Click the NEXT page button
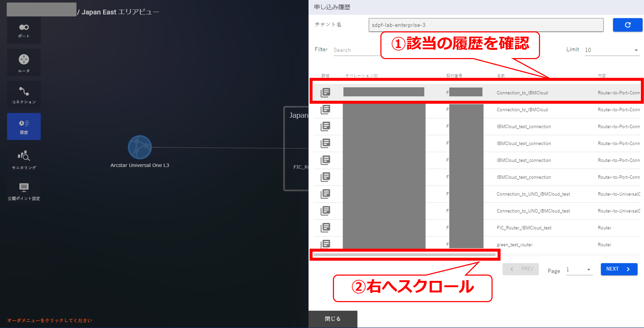This screenshot has height=328, width=644. (x=619, y=269)
